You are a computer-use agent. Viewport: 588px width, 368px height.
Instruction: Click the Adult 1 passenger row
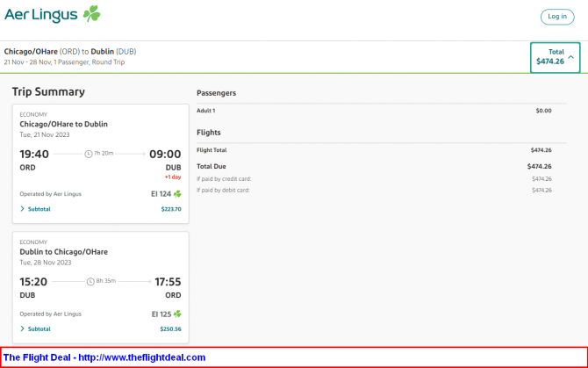(374, 111)
